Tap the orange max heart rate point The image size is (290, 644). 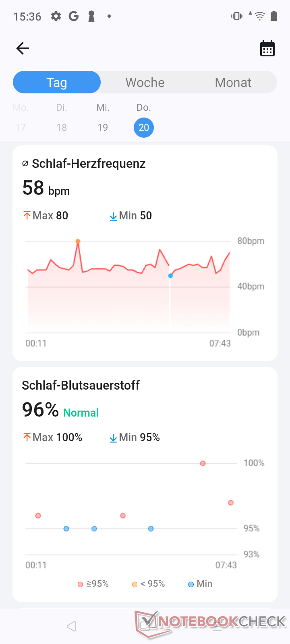[78, 242]
